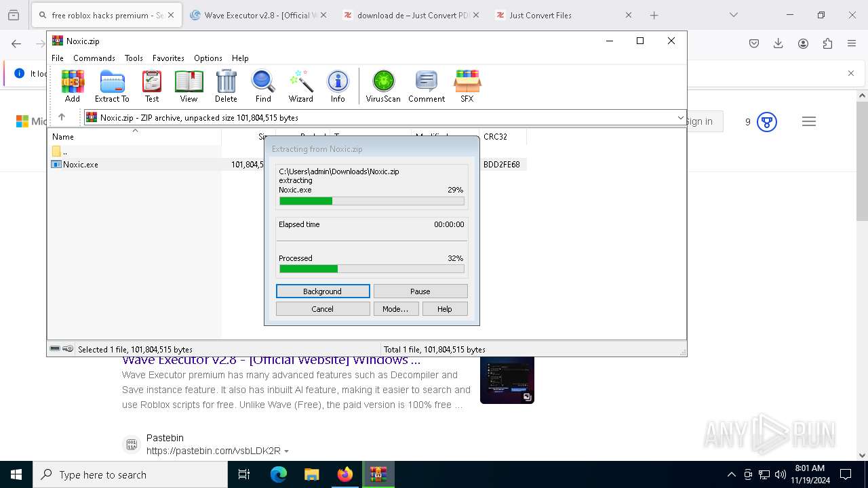
Task: Click the taskbar search box
Action: coord(130,474)
